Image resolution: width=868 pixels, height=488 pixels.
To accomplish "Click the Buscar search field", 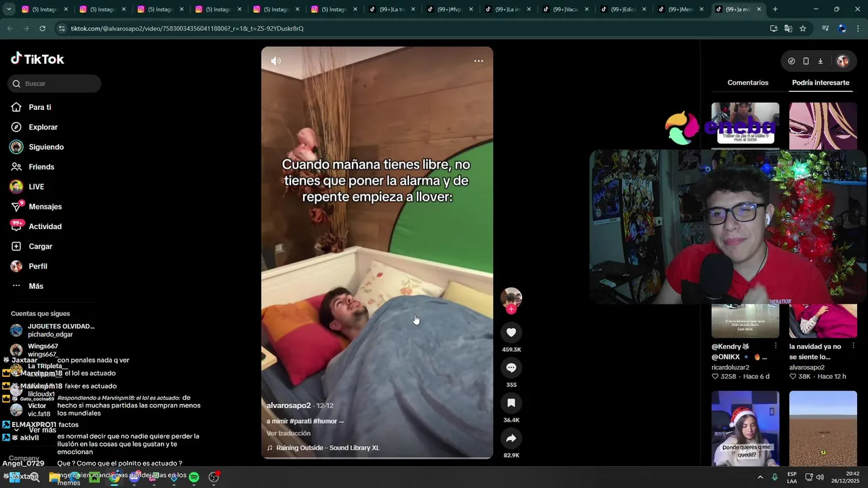I will click(54, 83).
